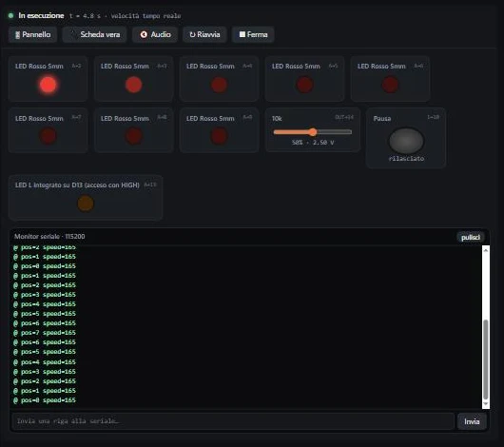Click the 'Monitor seriale · 115200' header
This screenshot has width=504, height=447.
tap(49, 237)
